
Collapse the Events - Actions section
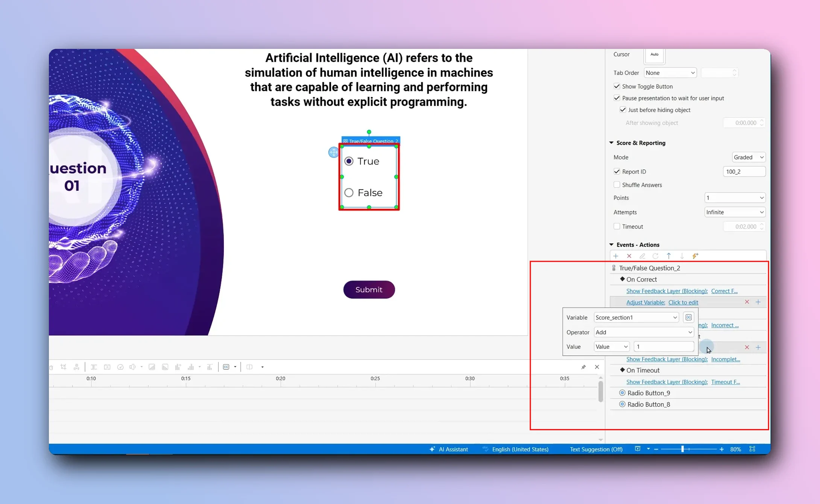[x=611, y=244]
